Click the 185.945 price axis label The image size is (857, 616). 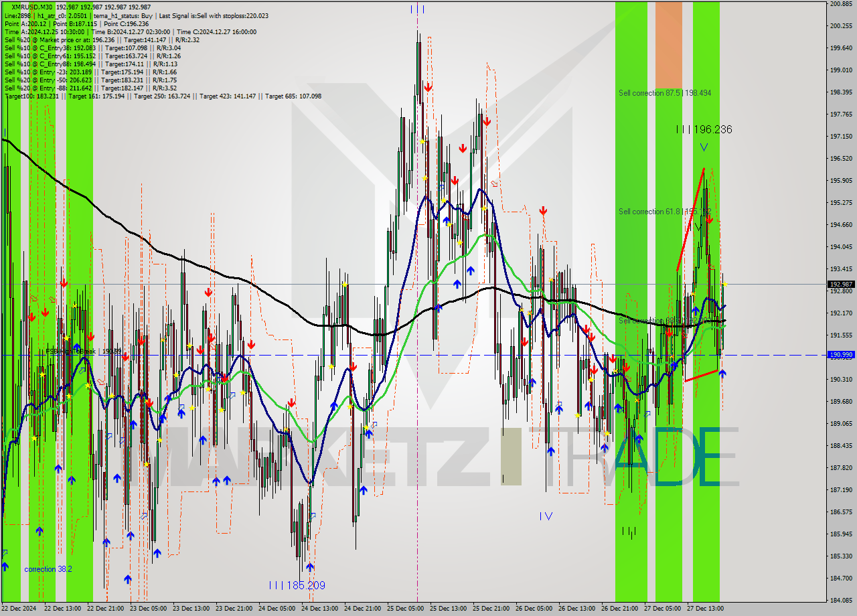841,534
